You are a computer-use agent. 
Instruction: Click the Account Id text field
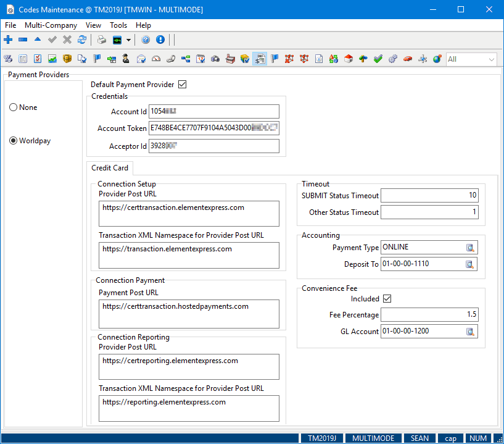pyautogui.click(x=214, y=112)
